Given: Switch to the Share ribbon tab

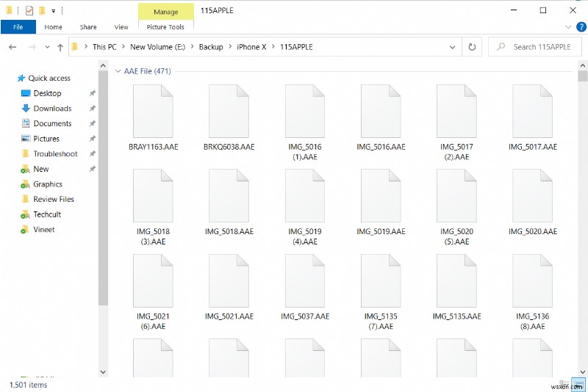Looking at the screenshot, I should coord(88,27).
